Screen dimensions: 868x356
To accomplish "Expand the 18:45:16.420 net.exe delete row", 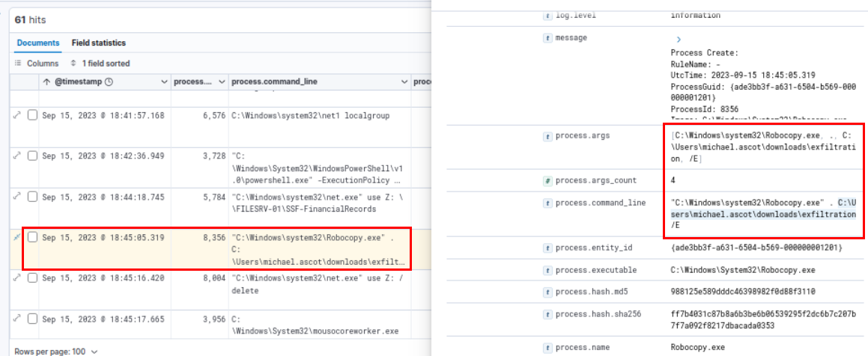I will [16, 277].
